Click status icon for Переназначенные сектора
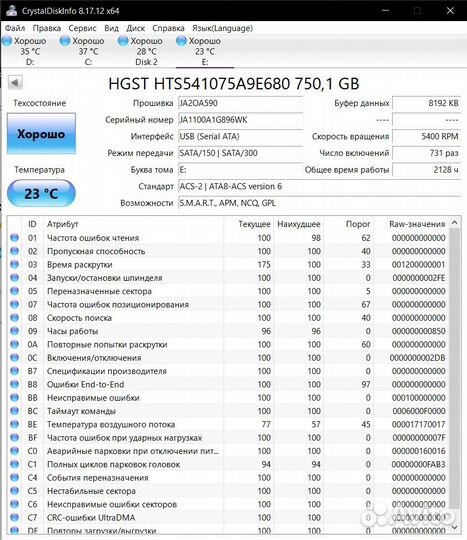467x540 pixels. (14, 291)
